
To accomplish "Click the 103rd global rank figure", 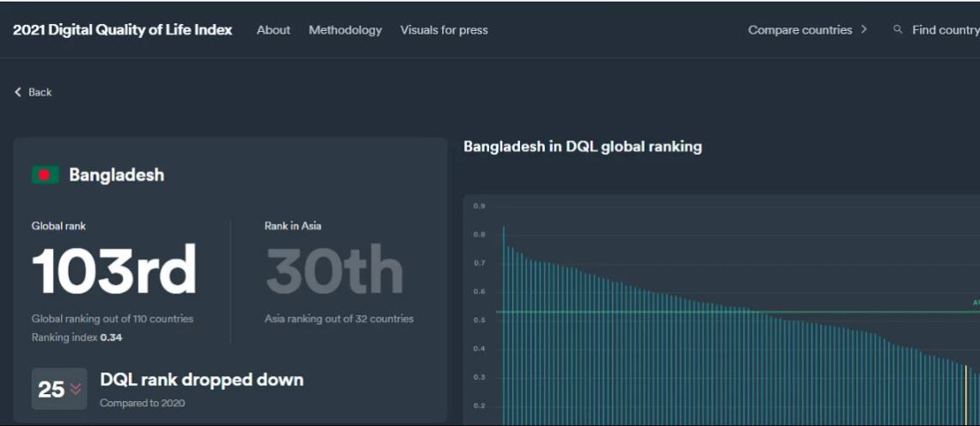I will [114, 271].
